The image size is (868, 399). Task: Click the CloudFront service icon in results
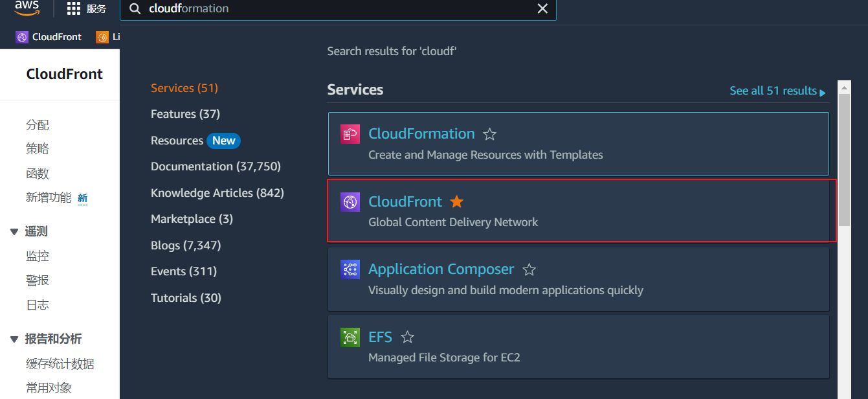350,202
